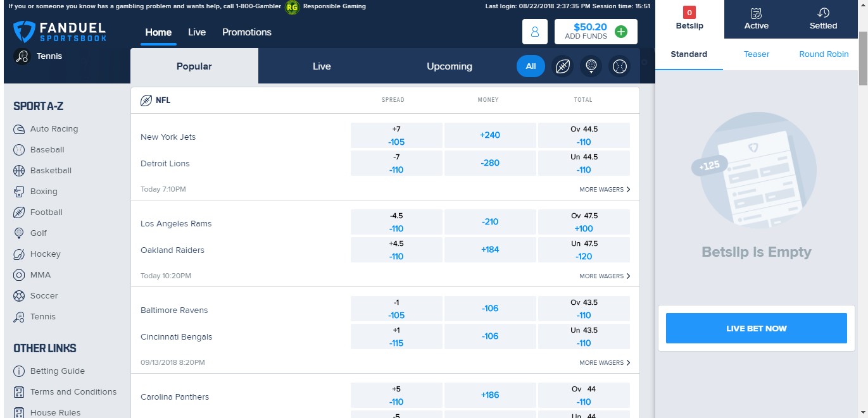Viewport: 868px width, 418px height.
Task: Select the All sports filter pill
Action: [x=531, y=66]
